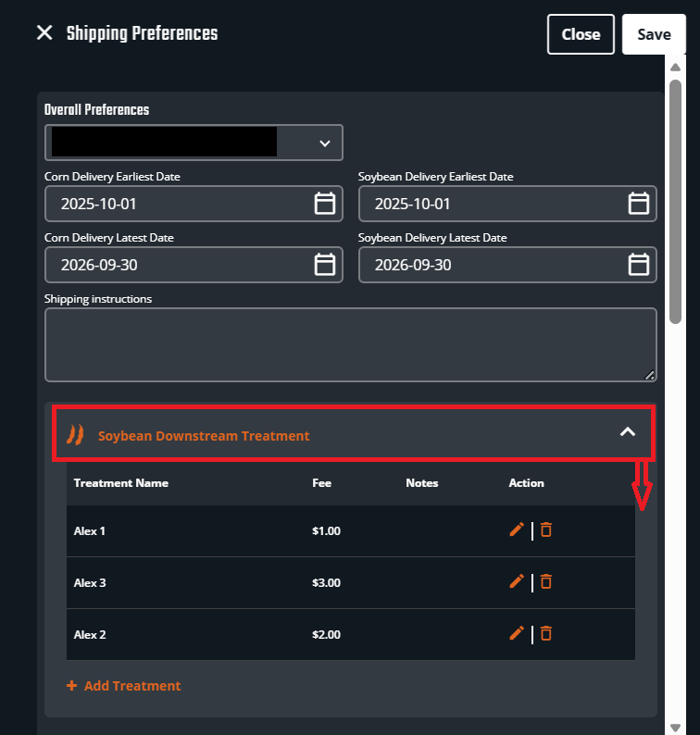Open calendar for Soybean Delivery Earliest Date
The width and height of the screenshot is (700, 735).
point(638,204)
